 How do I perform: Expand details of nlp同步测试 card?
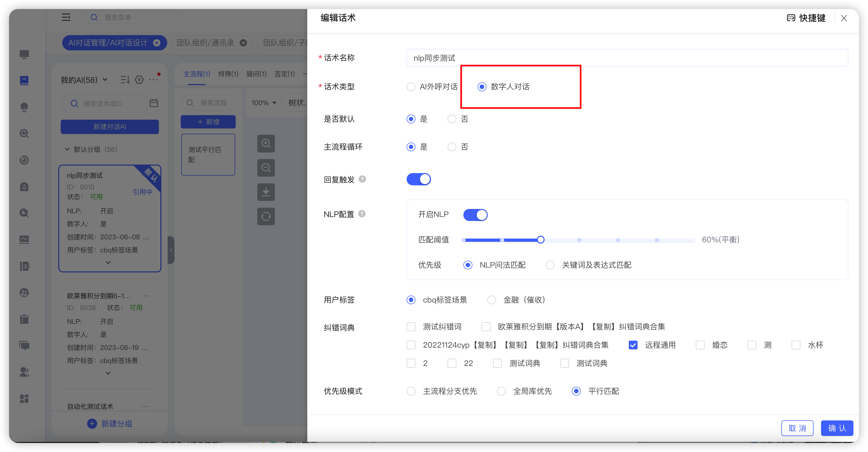(x=108, y=262)
